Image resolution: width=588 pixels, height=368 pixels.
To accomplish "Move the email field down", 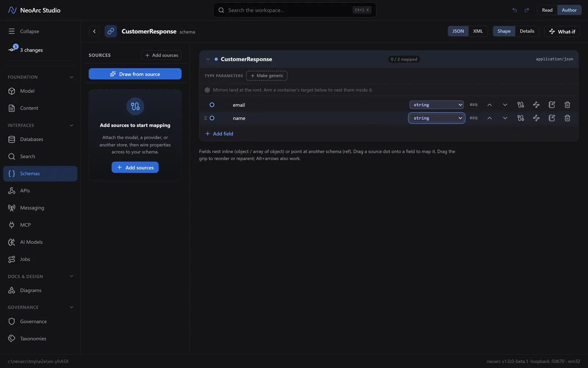I will coord(505,105).
